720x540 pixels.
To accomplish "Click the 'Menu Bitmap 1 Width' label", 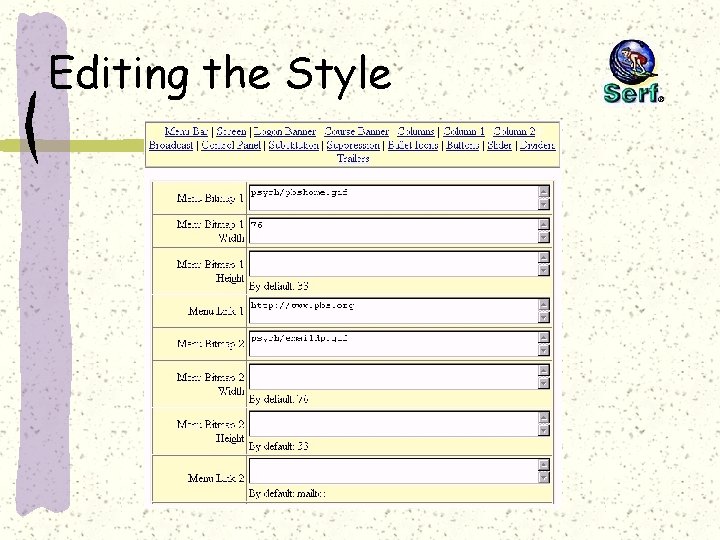I will click(x=210, y=231).
